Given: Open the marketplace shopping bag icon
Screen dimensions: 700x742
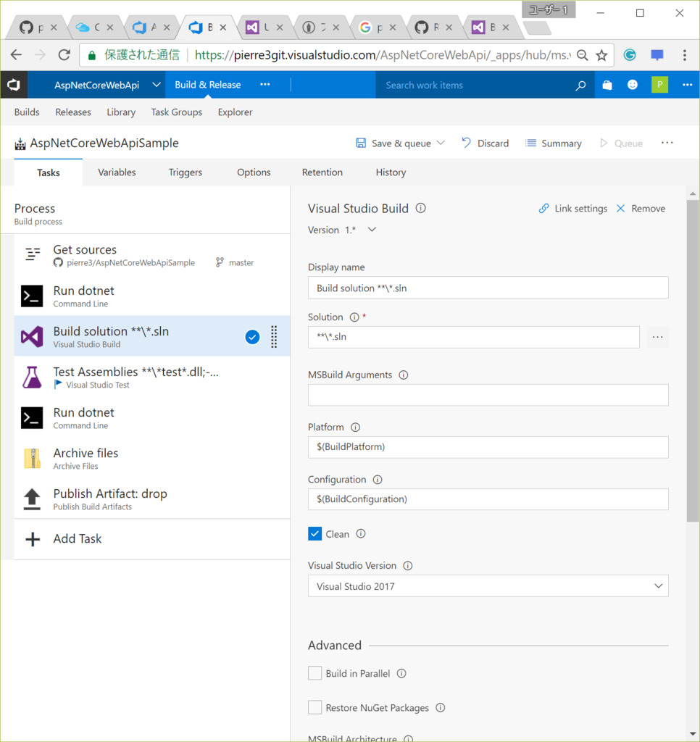Looking at the screenshot, I should click(607, 85).
